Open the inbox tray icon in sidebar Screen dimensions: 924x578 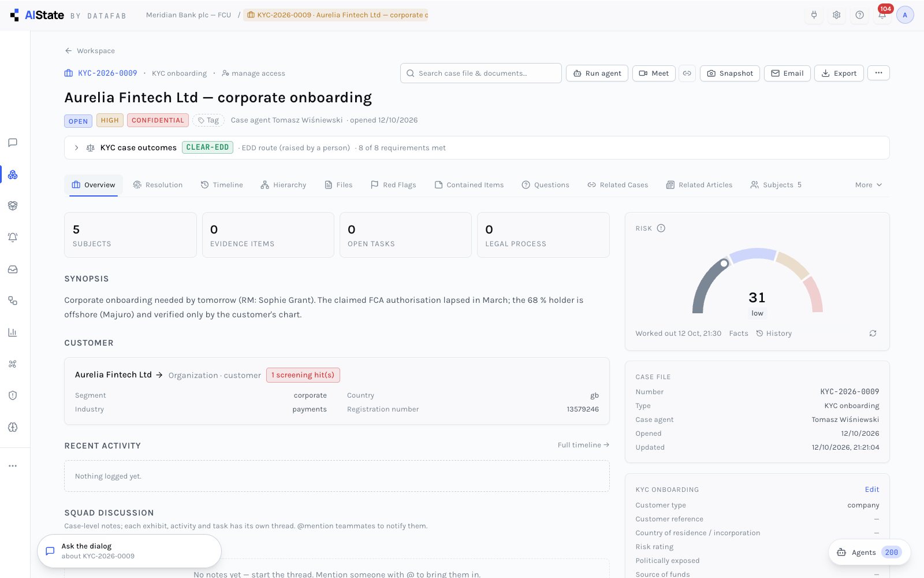tap(13, 269)
